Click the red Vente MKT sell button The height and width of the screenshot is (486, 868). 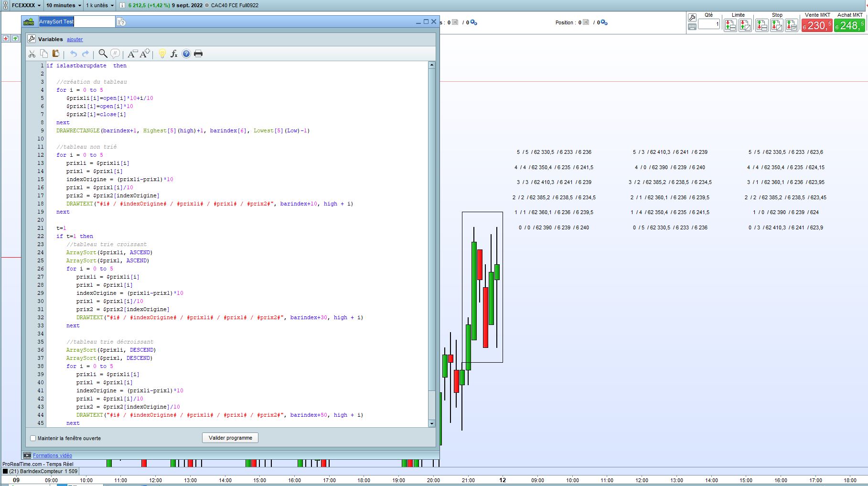[x=817, y=25]
